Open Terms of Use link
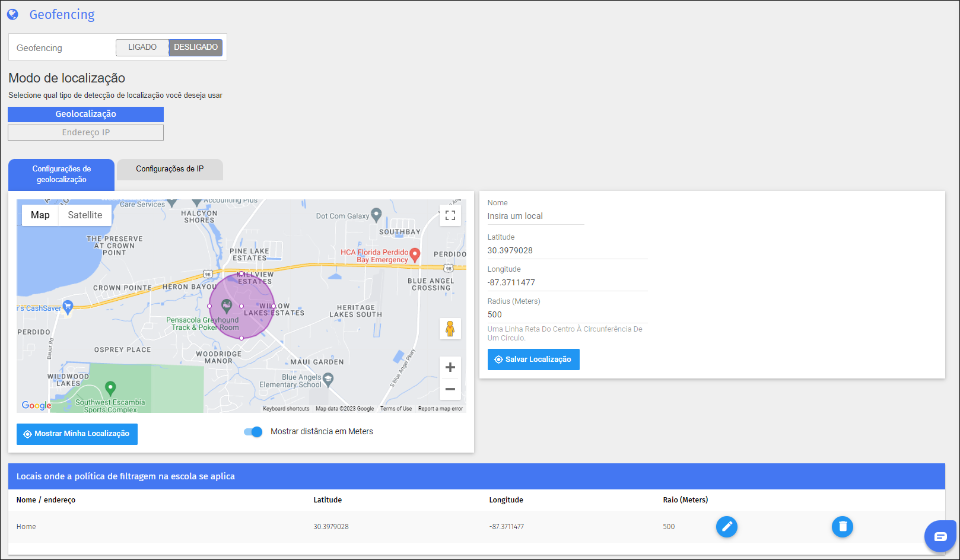Screen dimensions: 960x560 [396, 409]
